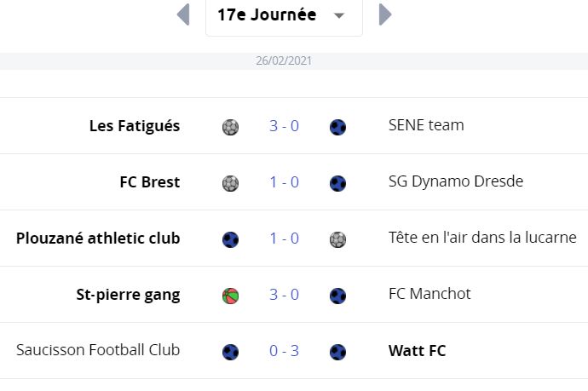Click Les Fatigués grey ball team icon
The image size is (588, 391).
pyautogui.click(x=230, y=127)
